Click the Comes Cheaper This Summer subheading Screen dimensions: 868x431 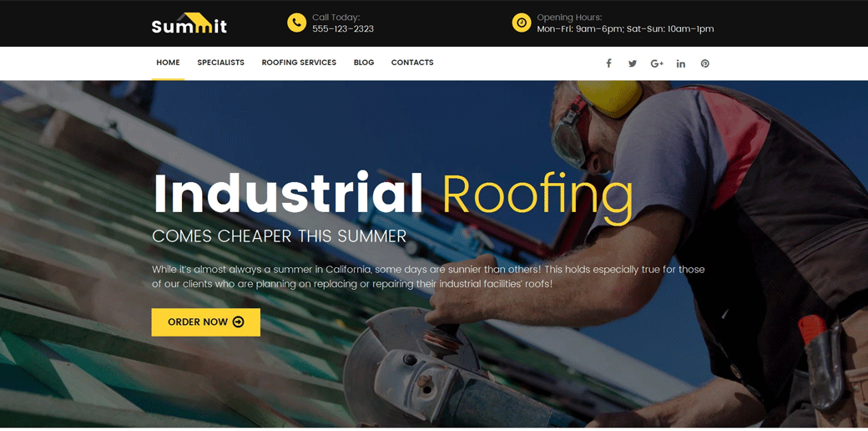pos(280,236)
